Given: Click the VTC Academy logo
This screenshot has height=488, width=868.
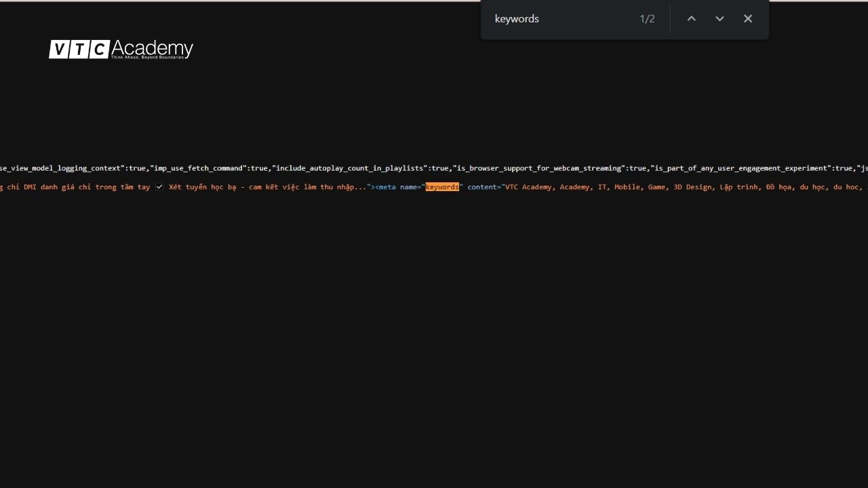Looking at the screenshot, I should [121, 49].
